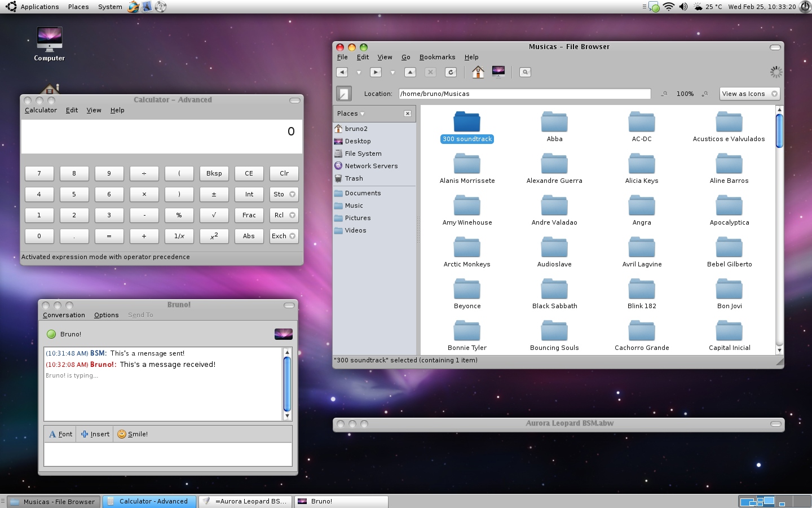Click the x squared button
The height and width of the screenshot is (508, 812).
[214, 236]
